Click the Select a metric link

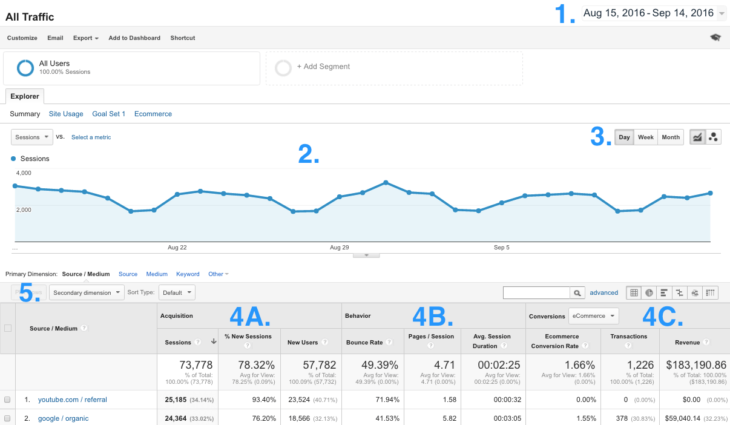tap(91, 137)
